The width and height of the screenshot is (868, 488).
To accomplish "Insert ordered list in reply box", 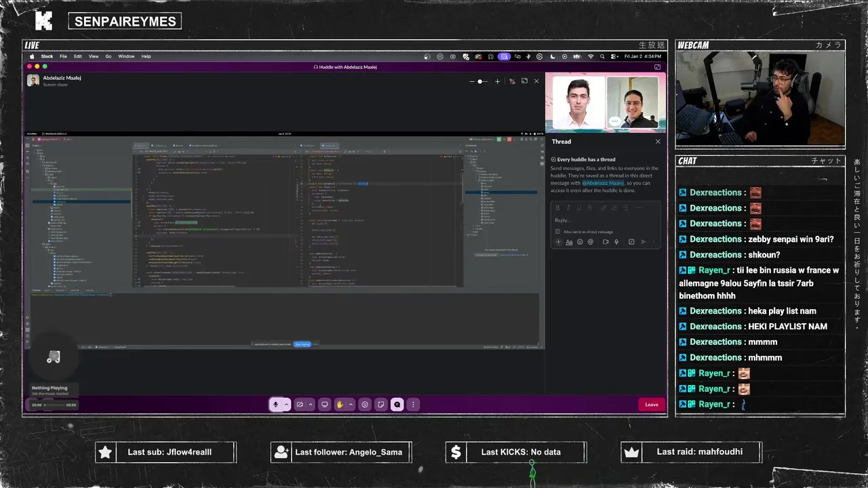I will pyautogui.click(x=613, y=207).
